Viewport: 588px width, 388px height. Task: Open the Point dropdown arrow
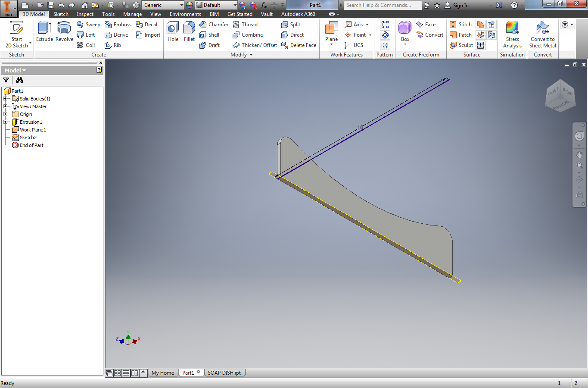coord(370,35)
